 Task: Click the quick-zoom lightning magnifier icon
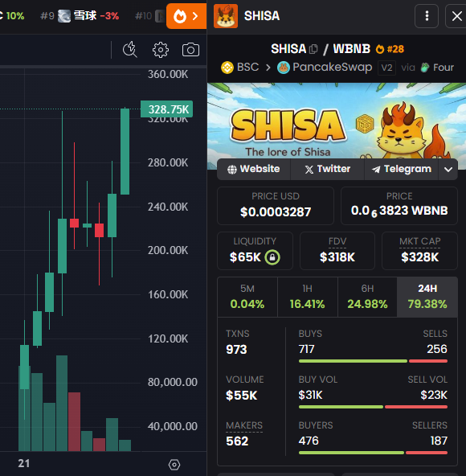tap(130, 49)
